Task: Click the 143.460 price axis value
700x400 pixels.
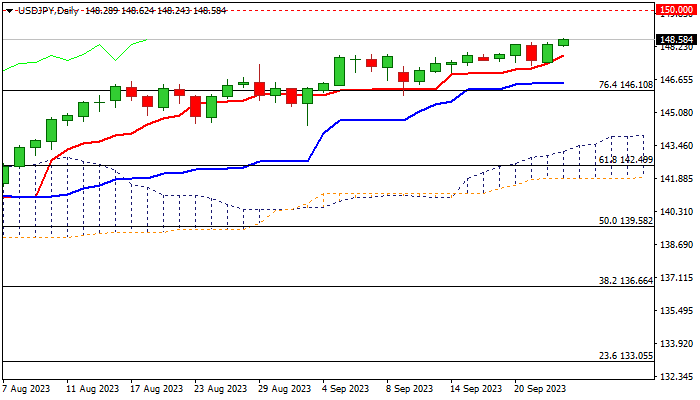Action: [676, 146]
